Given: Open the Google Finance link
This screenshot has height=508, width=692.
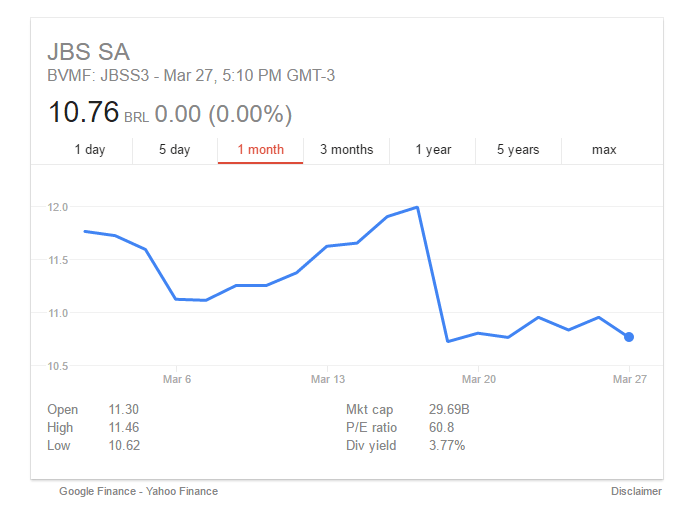Looking at the screenshot, I should 98,491.
